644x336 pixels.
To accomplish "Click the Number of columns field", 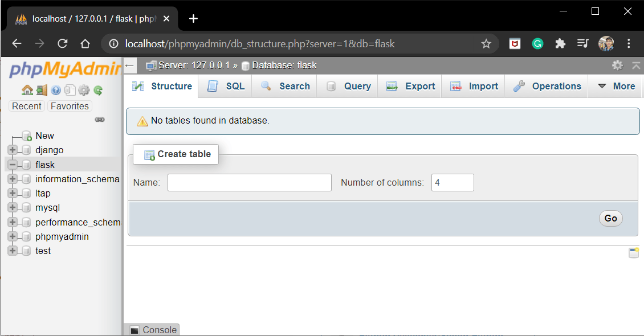I will tap(453, 182).
